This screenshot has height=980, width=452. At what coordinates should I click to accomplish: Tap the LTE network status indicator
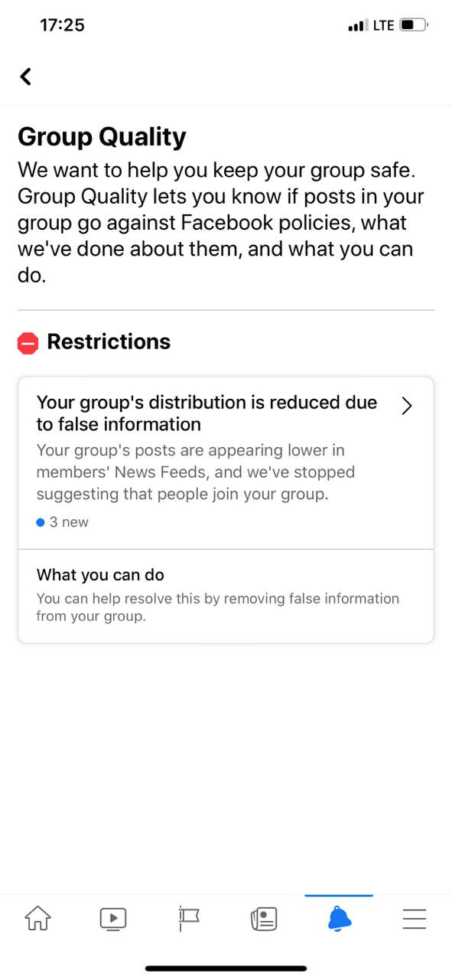point(384,25)
